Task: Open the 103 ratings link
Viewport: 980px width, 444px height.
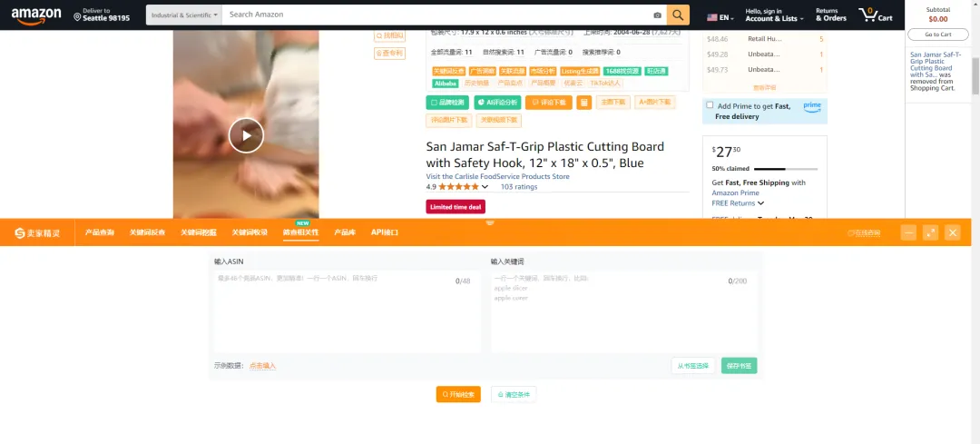Action: (x=519, y=187)
